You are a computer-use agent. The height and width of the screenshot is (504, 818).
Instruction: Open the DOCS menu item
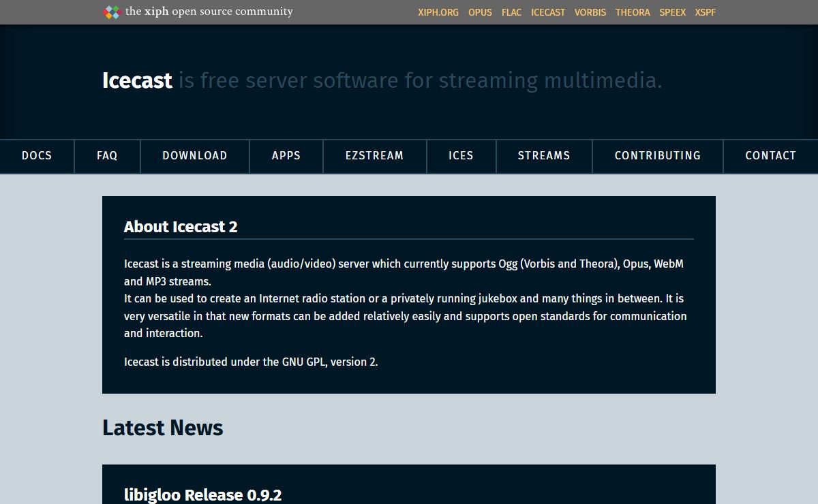37,156
